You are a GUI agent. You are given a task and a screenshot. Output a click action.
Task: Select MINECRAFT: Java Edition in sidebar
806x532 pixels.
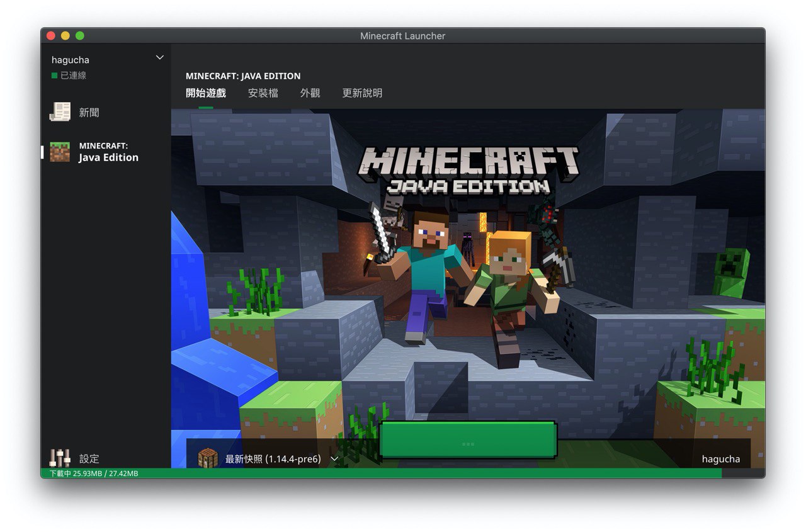(x=106, y=152)
